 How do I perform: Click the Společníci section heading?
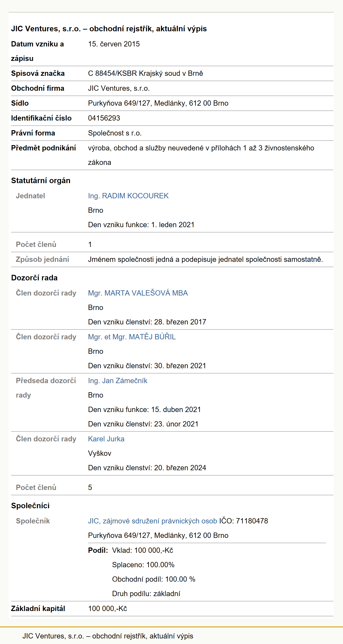click(30, 505)
